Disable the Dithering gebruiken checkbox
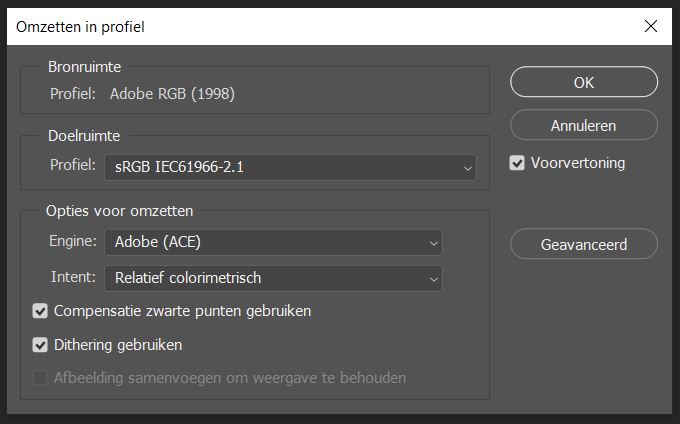 (x=40, y=345)
